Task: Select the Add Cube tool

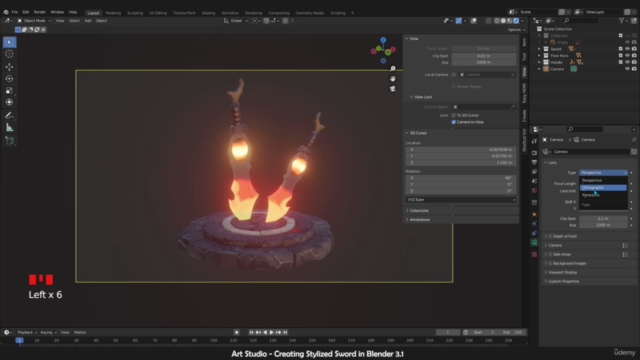Action: [x=9, y=141]
